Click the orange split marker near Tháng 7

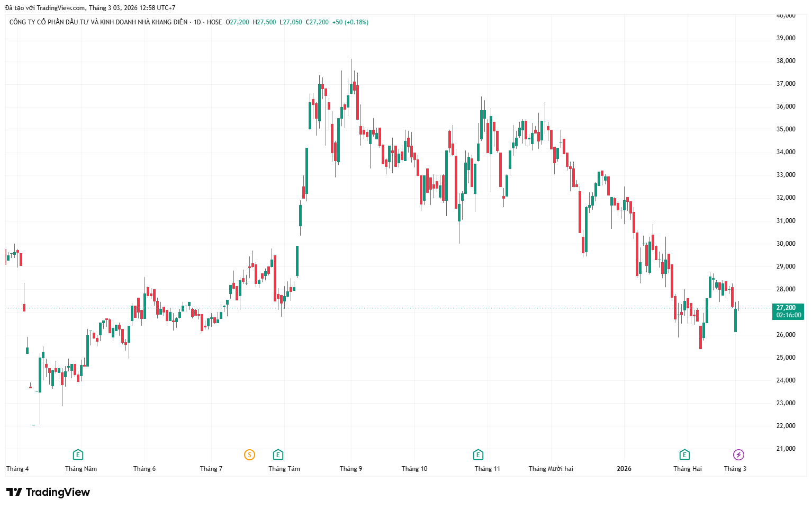pos(249,454)
